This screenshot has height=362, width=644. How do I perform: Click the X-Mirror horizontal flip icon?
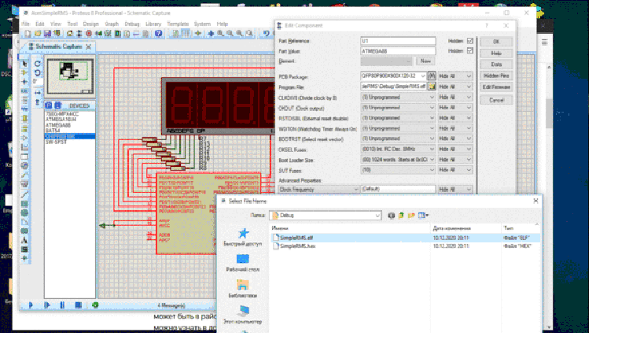click(x=38, y=93)
